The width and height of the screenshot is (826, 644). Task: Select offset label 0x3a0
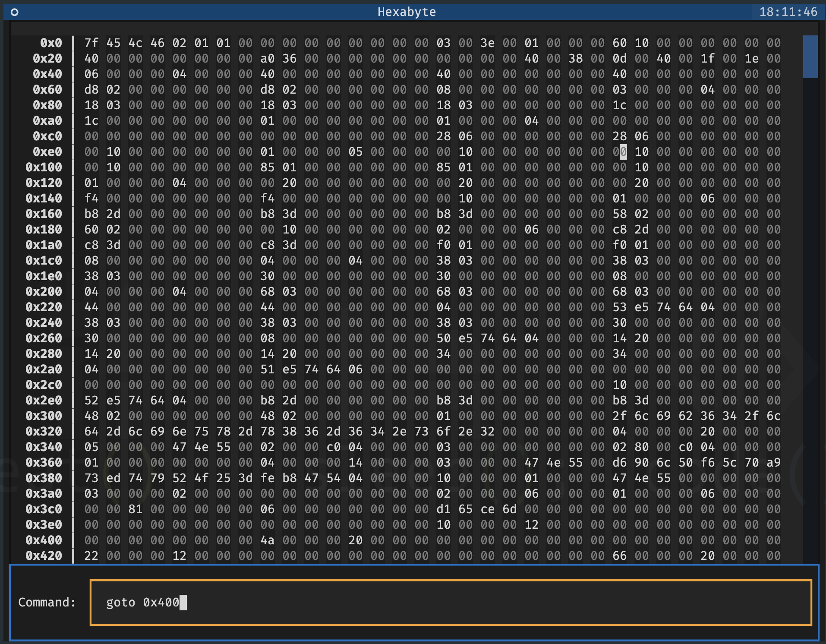(x=44, y=493)
